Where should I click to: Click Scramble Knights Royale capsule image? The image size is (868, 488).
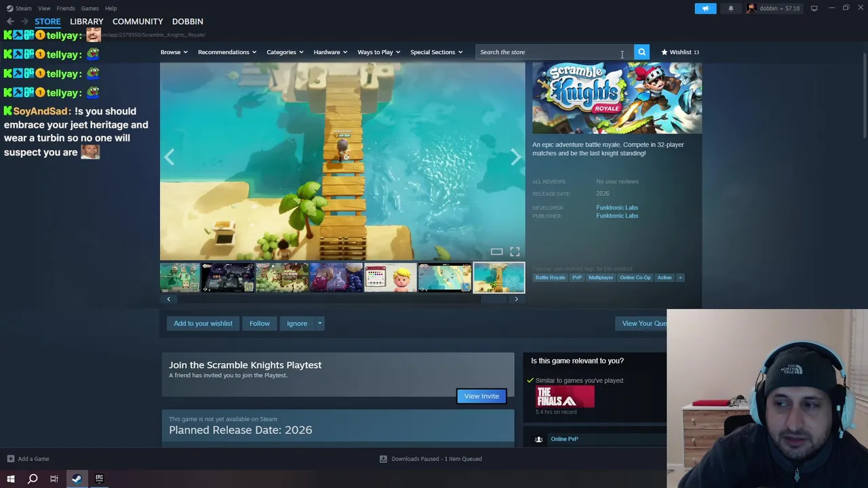pos(617,98)
